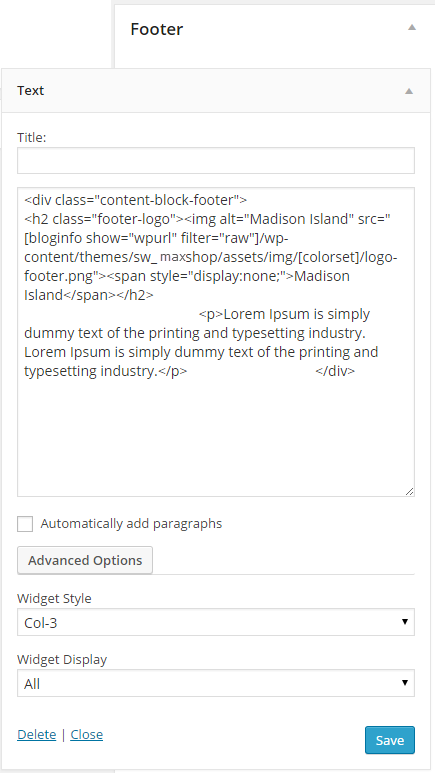This screenshot has width=435, height=773.
Task: Delete this Text widget
Action: (x=36, y=735)
